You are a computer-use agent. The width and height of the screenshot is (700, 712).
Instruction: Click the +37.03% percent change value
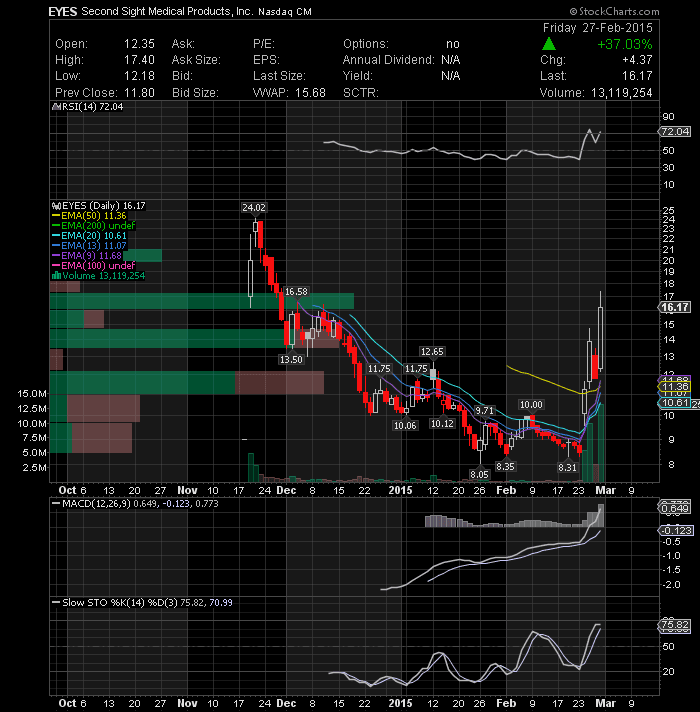(x=625, y=44)
